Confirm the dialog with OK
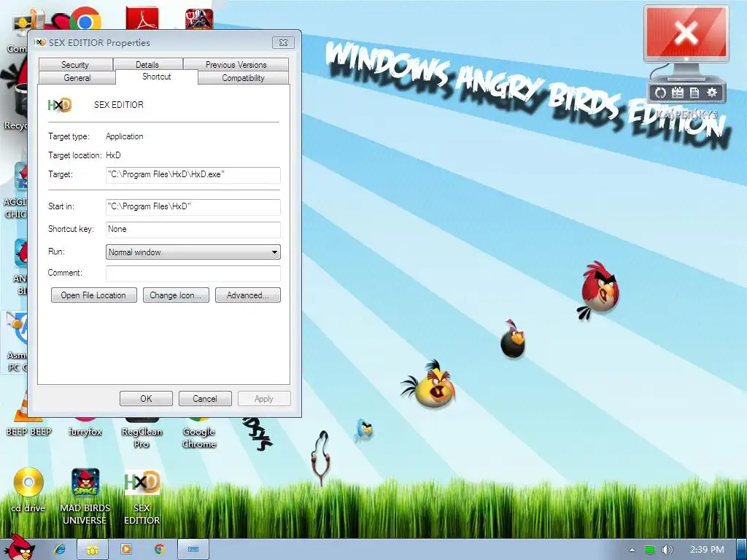This screenshot has height=560, width=747. pos(146,399)
